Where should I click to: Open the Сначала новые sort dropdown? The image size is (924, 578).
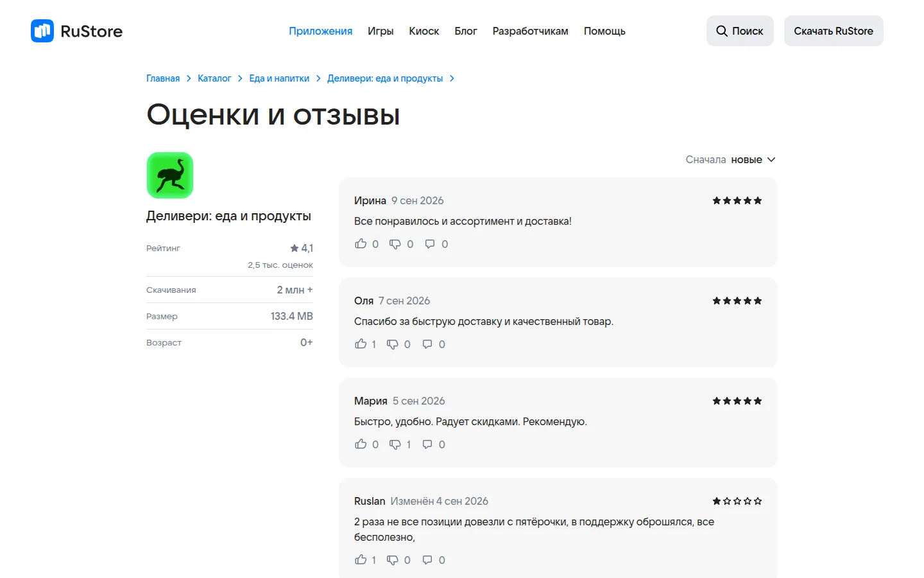coord(731,159)
